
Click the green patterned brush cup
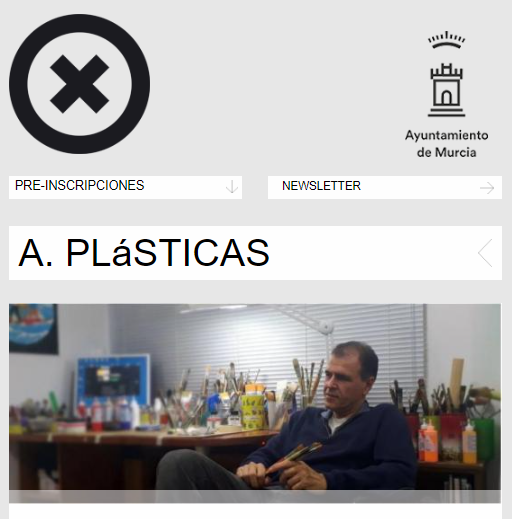[253, 411]
